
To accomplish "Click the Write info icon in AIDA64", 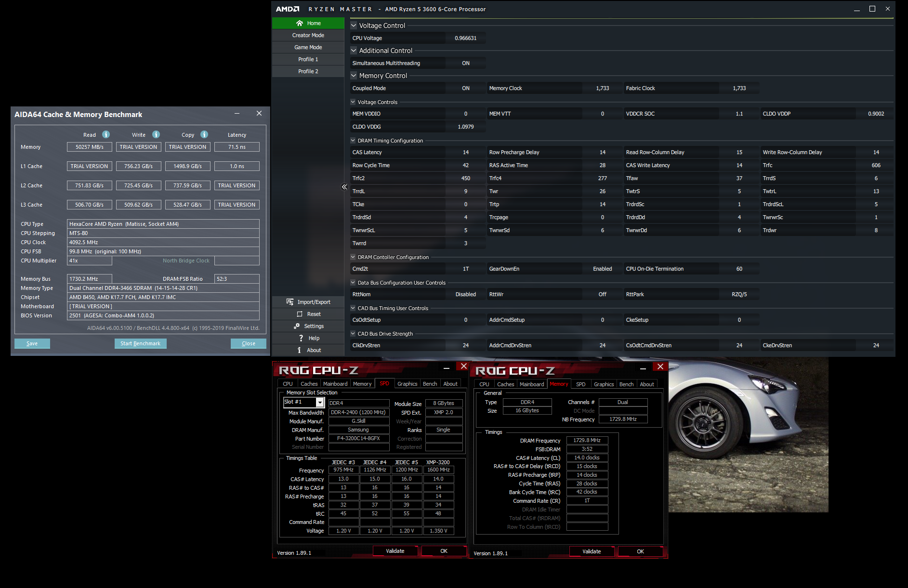I will tap(156, 134).
